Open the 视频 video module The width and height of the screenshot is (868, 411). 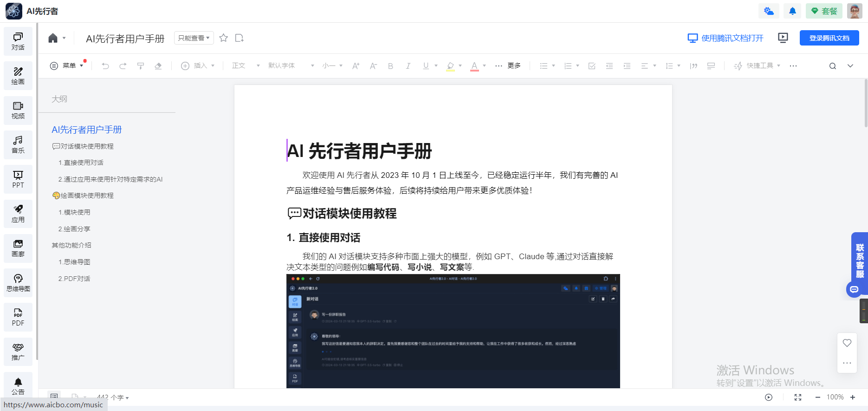pyautogui.click(x=18, y=111)
